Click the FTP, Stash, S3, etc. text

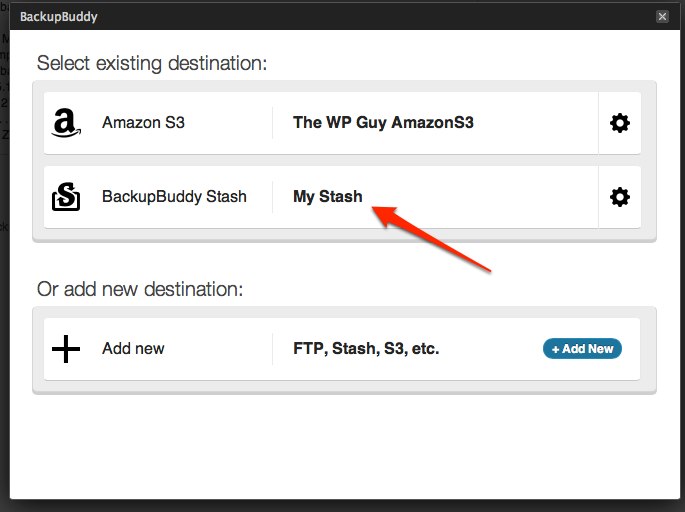[x=366, y=349]
